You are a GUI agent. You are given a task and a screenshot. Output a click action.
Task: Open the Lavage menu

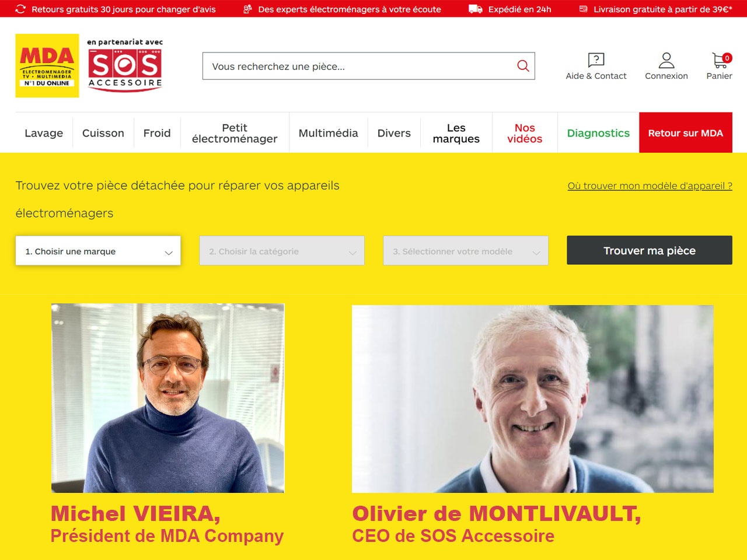[44, 133]
